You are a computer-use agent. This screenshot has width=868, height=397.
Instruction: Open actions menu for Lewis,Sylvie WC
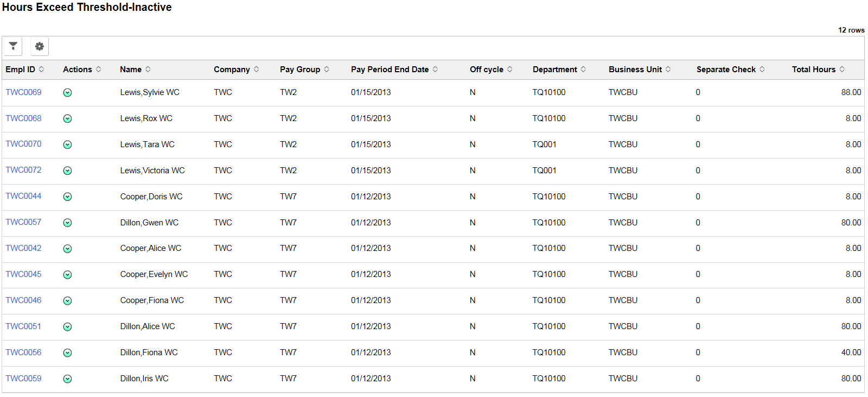67,93
